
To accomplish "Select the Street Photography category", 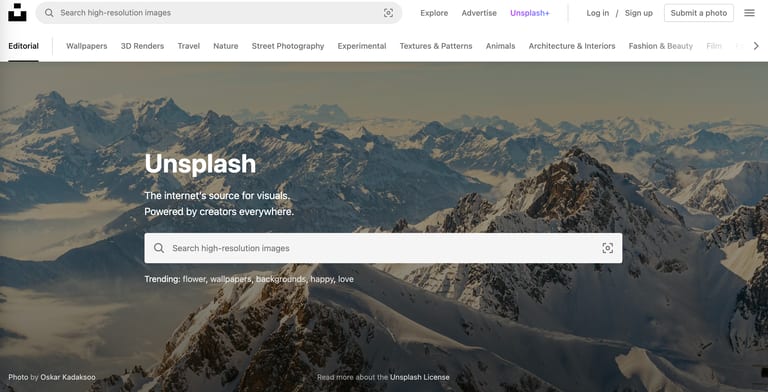I will (x=288, y=46).
